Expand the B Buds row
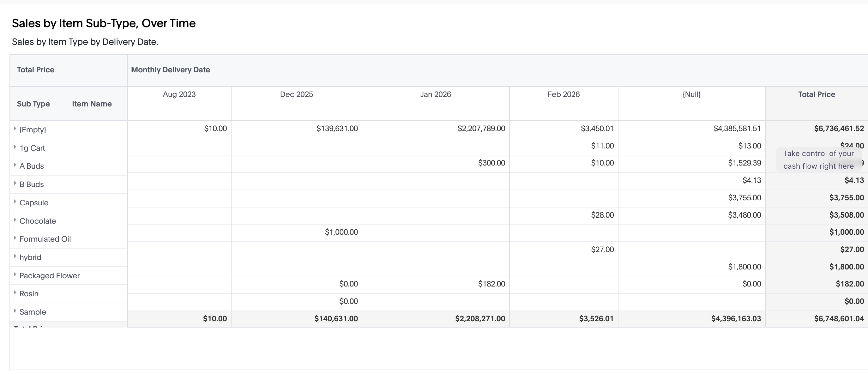This screenshot has height=374, width=868. pos(15,183)
